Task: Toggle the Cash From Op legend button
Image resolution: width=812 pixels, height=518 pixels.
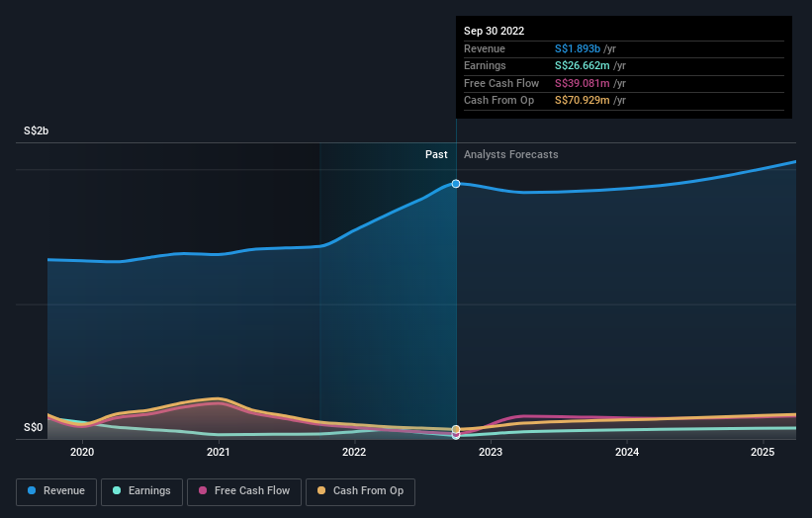Action: (360, 491)
